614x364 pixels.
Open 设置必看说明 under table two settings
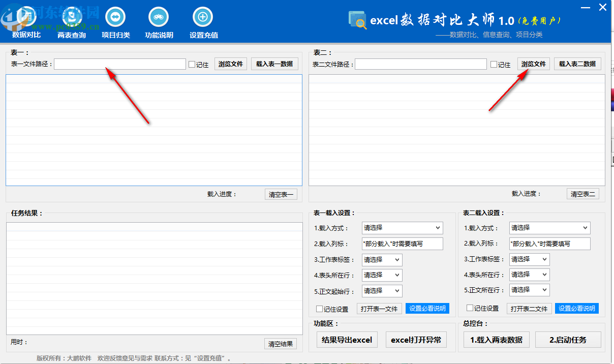pos(577,309)
